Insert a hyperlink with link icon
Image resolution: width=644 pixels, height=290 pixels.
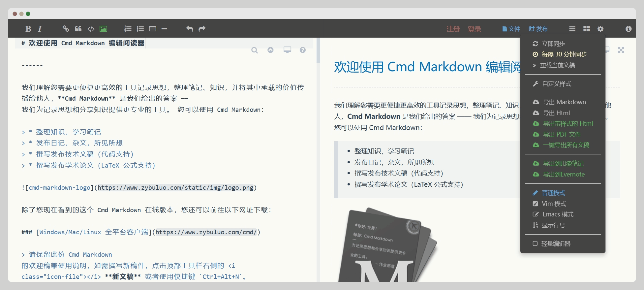66,29
